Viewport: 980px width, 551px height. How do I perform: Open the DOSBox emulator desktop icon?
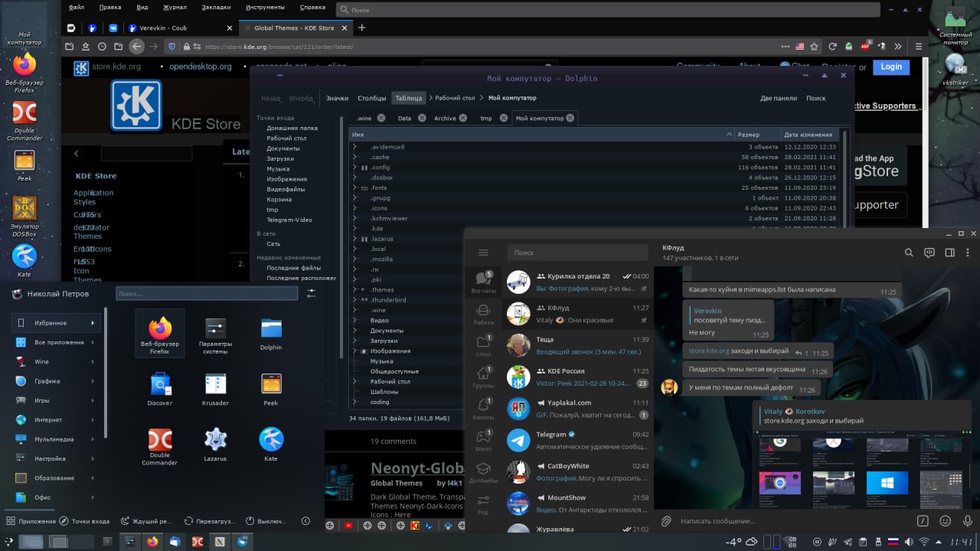tap(24, 217)
